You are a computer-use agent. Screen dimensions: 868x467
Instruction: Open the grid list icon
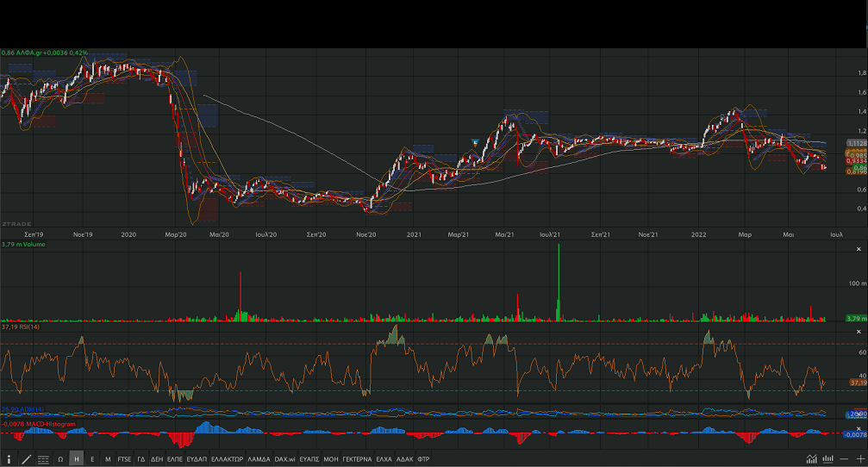tap(43, 459)
